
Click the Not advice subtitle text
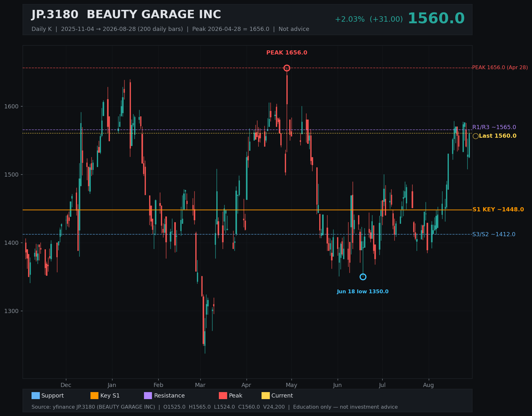[294, 29]
